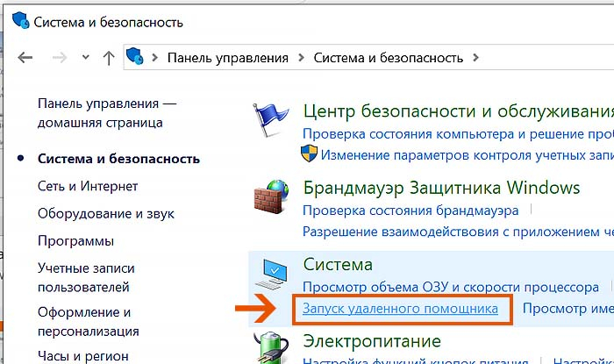Screen dimensions: 614x364
Task: Open Учетные записи пользователей category
Action: 86,277
